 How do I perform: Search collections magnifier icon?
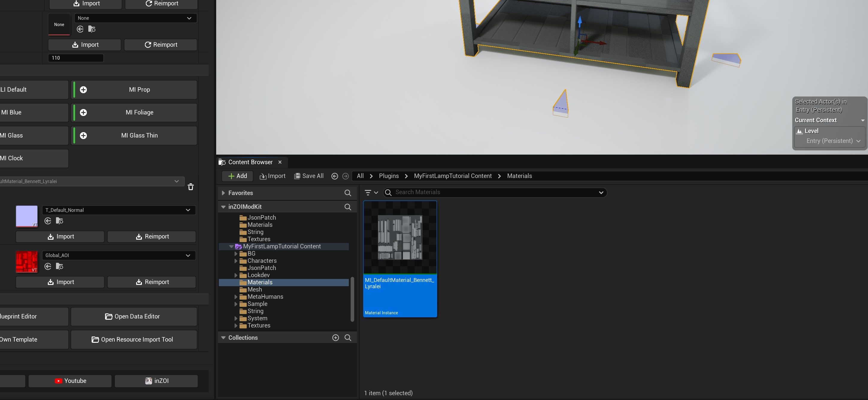click(x=348, y=338)
